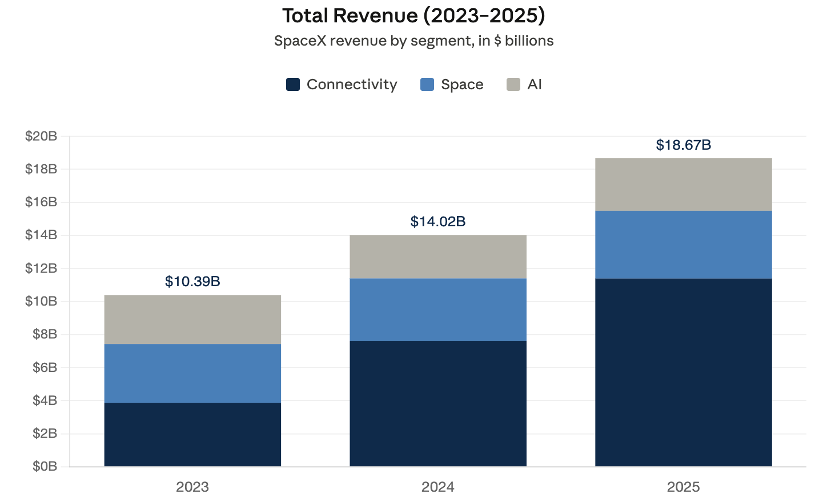Click the AI legend color swatch
The width and height of the screenshot is (828, 504).
tap(513, 85)
